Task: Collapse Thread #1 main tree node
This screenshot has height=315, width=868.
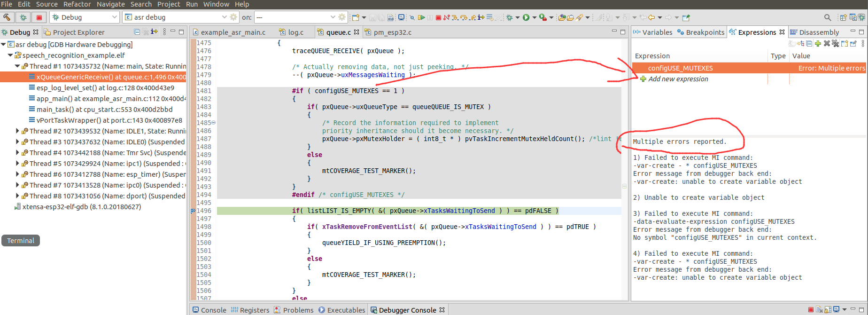Action: pyautogui.click(x=17, y=66)
